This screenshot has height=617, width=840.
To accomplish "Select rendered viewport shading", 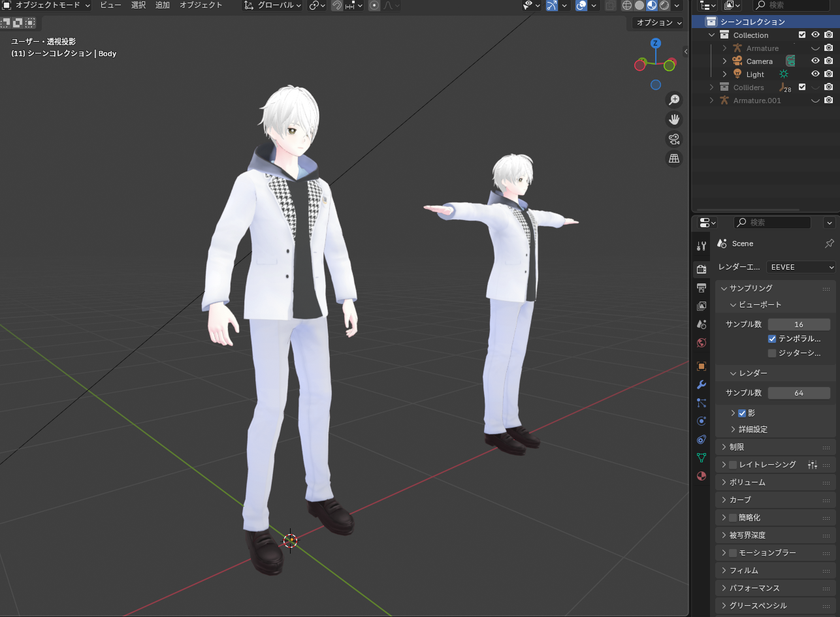I will pyautogui.click(x=664, y=5).
